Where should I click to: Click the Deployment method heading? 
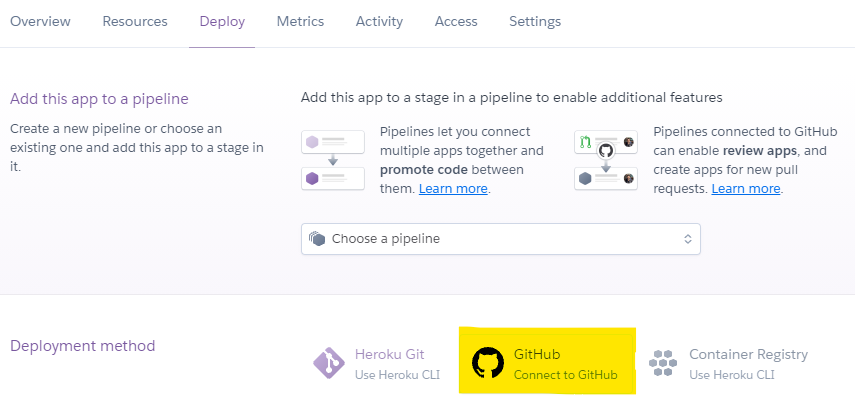[x=82, y=346]
